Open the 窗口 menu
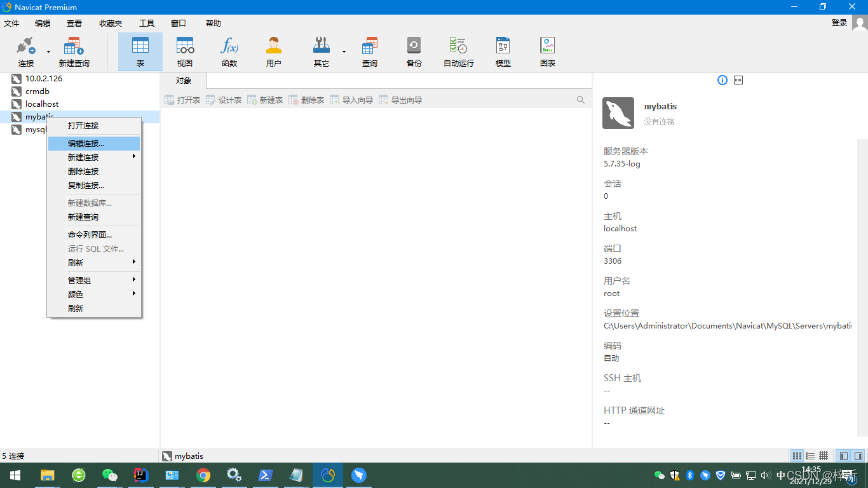 point(179,23)
